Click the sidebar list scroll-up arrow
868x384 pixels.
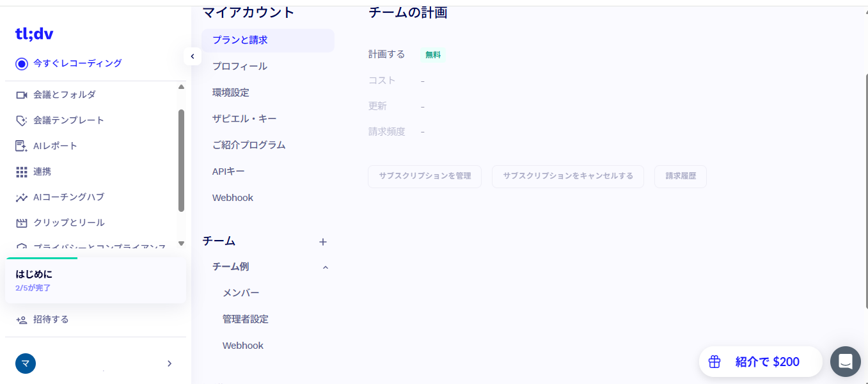click(181, 86)
